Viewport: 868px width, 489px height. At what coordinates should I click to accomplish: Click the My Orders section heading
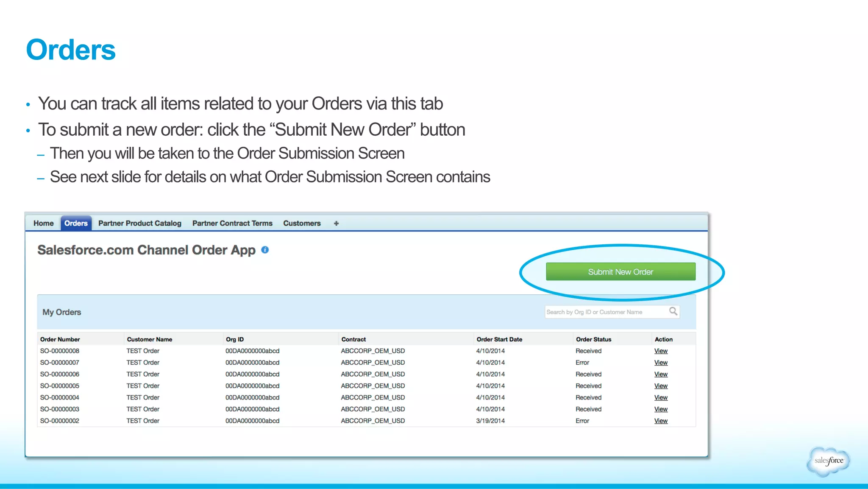61,312
